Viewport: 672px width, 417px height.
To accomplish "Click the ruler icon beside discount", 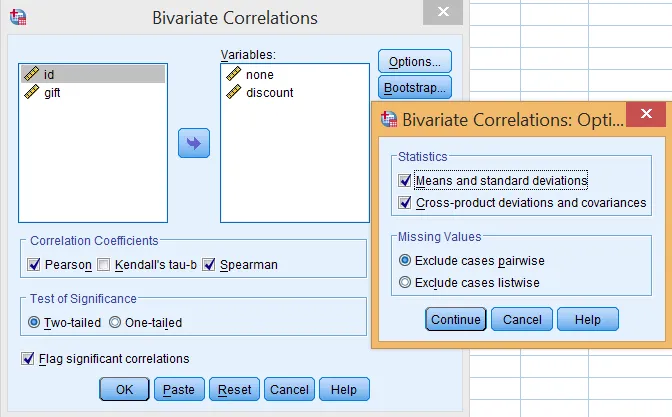I will (x=234, y=92).
